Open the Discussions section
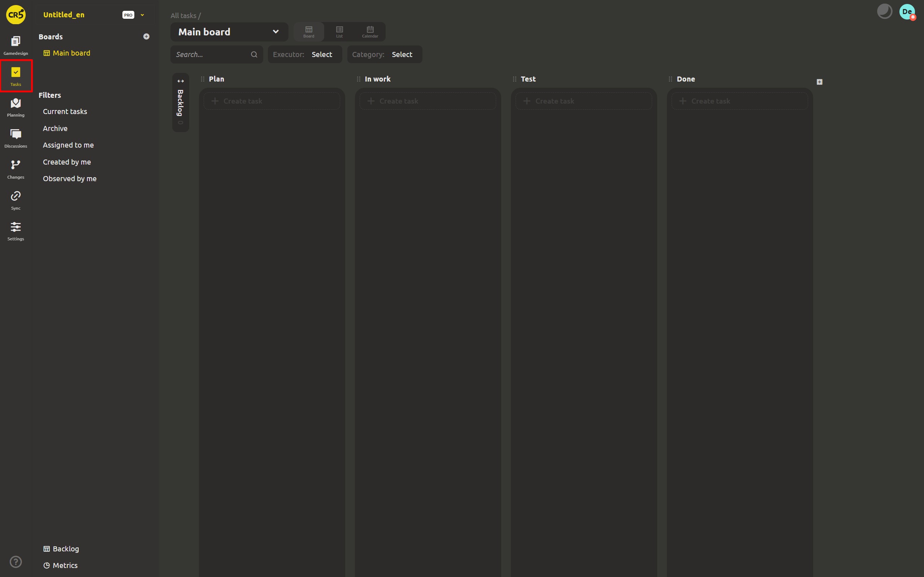 tap(16, 138)
